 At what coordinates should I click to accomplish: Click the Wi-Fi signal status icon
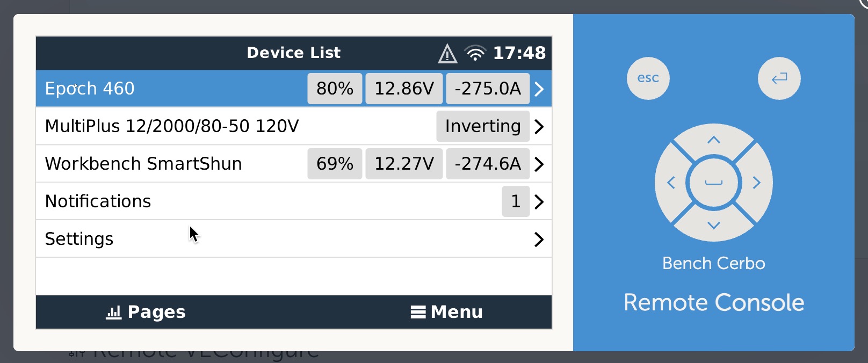pos(475,53)
